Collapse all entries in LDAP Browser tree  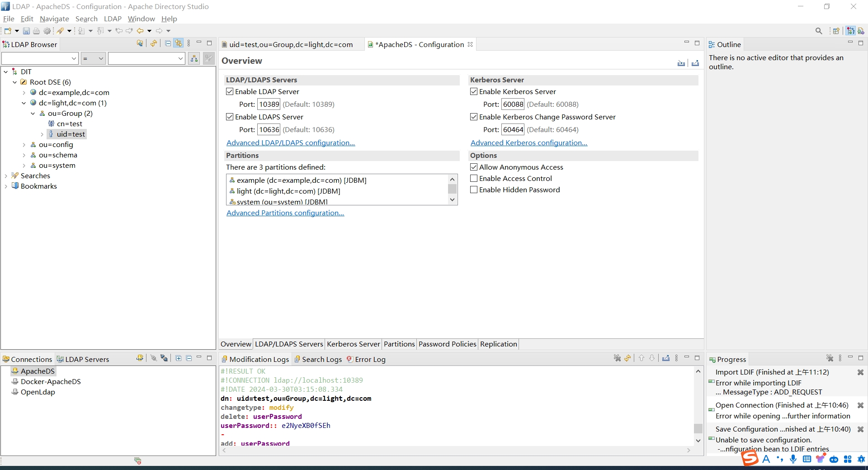168,43
